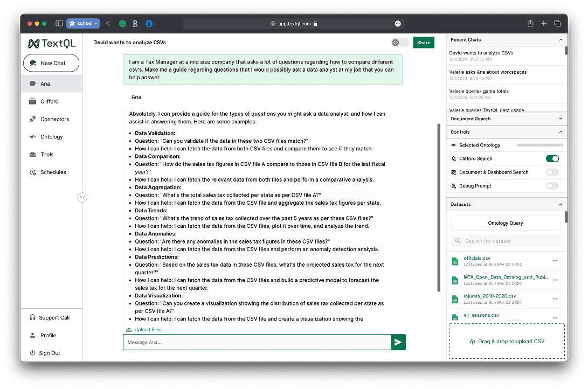Click the Message Ana input field
Screen dimensions: 588x389
(x=257, y=342)
